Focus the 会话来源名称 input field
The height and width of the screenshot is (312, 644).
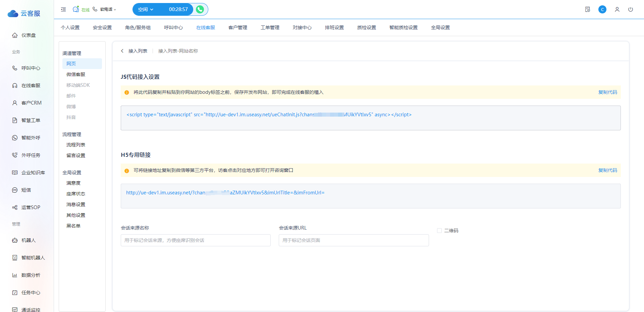[x=196, y=240]
